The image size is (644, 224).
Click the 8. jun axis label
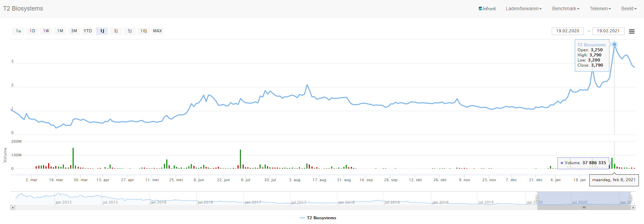pos(199,180)
